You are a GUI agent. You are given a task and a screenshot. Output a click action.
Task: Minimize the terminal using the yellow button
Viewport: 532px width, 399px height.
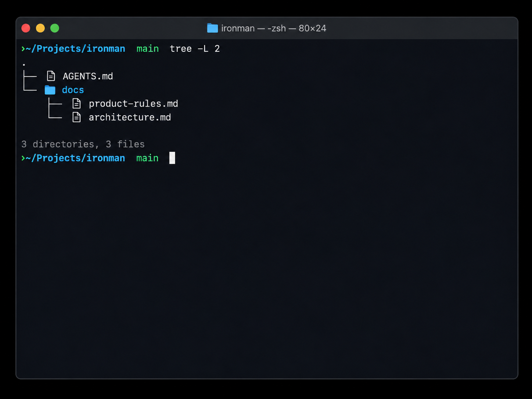40,28
